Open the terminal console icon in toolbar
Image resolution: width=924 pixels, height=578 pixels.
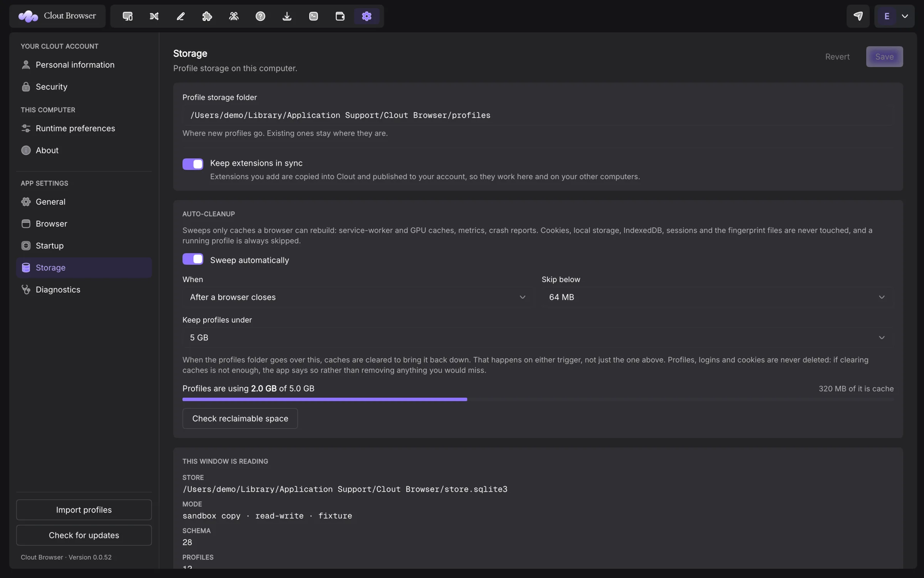coord(313,16)
